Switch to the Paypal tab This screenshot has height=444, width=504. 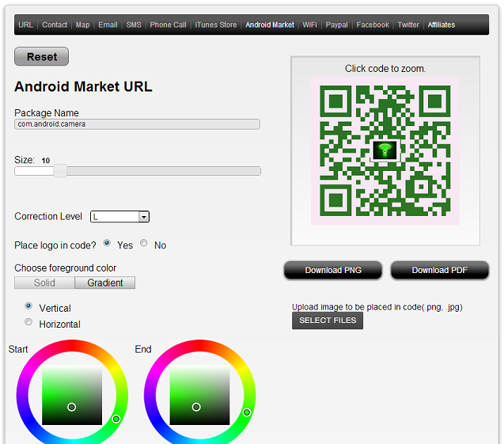[336, 25]
